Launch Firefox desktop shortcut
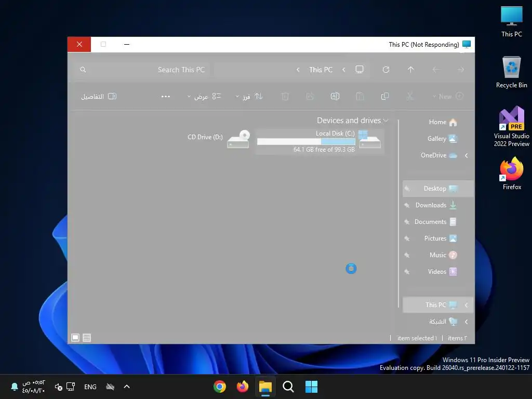This screenshot has height=399, width=532. (x=512, y=174)
